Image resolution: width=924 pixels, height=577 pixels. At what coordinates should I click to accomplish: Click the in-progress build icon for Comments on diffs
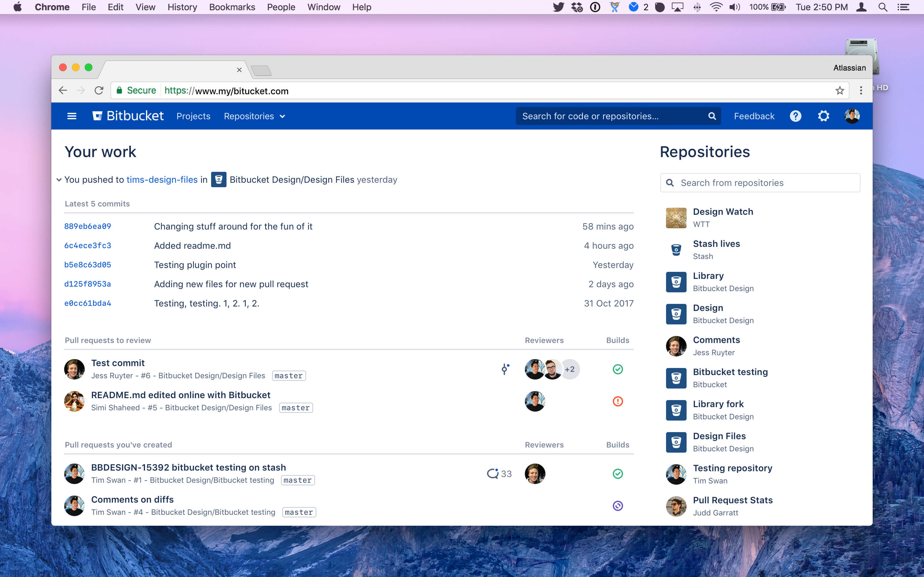pos(617,506)
